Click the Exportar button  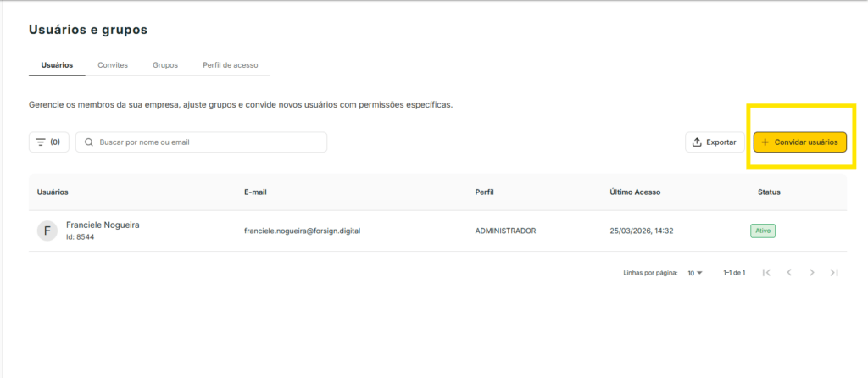click(x=715, y=142)
